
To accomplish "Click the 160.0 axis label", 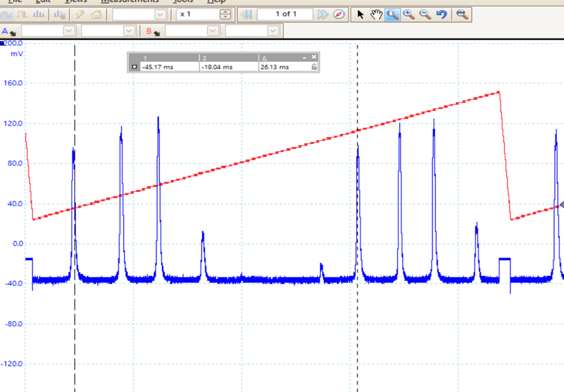I will click(x=13, y=83).
